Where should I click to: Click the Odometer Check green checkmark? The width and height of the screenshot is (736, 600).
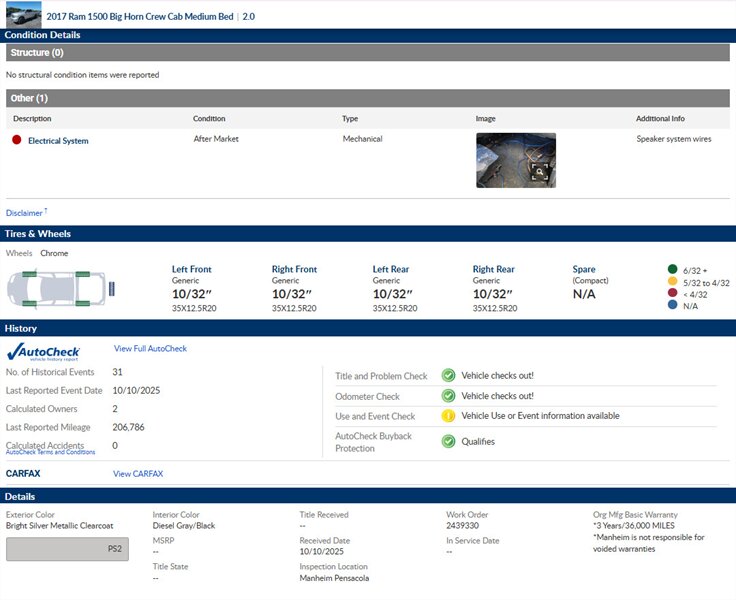coord(449,396)
